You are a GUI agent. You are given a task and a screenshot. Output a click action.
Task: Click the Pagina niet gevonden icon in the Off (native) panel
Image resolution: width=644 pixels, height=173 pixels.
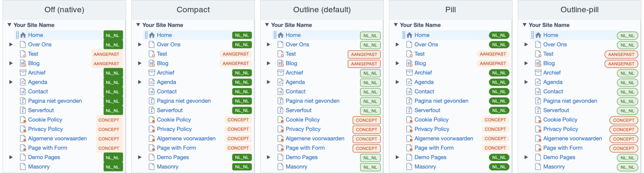[x=23, y=101]
